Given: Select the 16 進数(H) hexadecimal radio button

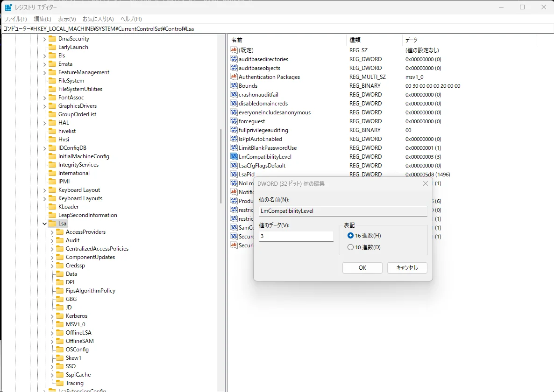Looking at the screenshot, I should click(x=351, y=236).
